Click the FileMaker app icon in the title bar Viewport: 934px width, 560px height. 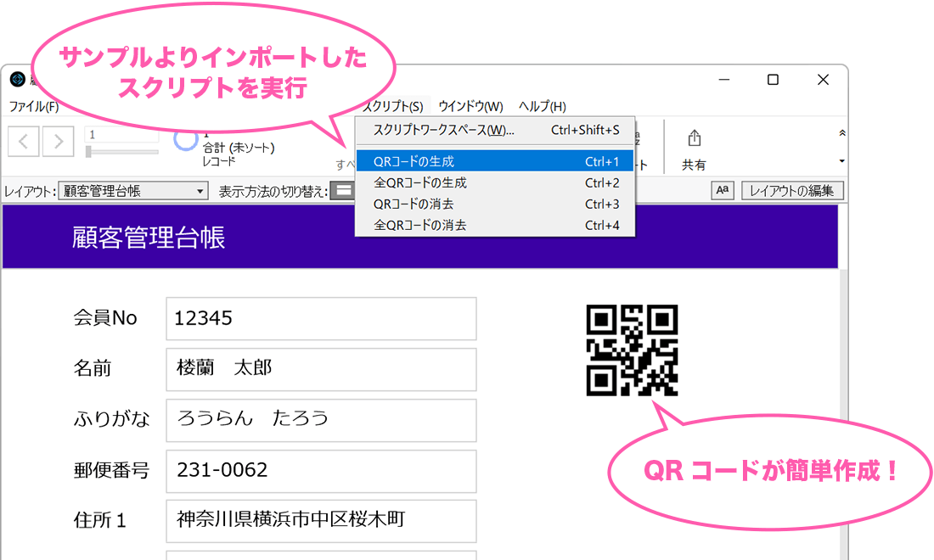pos(18,79)
